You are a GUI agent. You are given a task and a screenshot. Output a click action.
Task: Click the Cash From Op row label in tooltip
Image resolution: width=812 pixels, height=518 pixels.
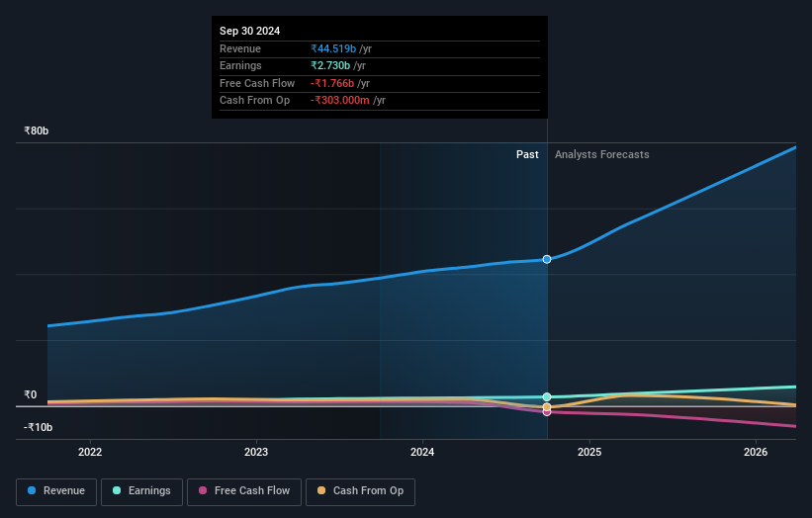[x=255, y=101]
